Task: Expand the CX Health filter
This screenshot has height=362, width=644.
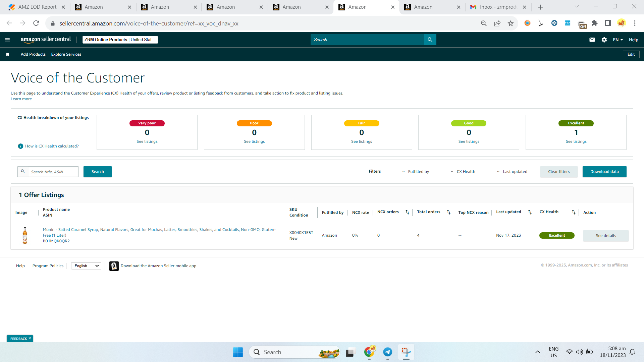Action: [x=463, y=172]
